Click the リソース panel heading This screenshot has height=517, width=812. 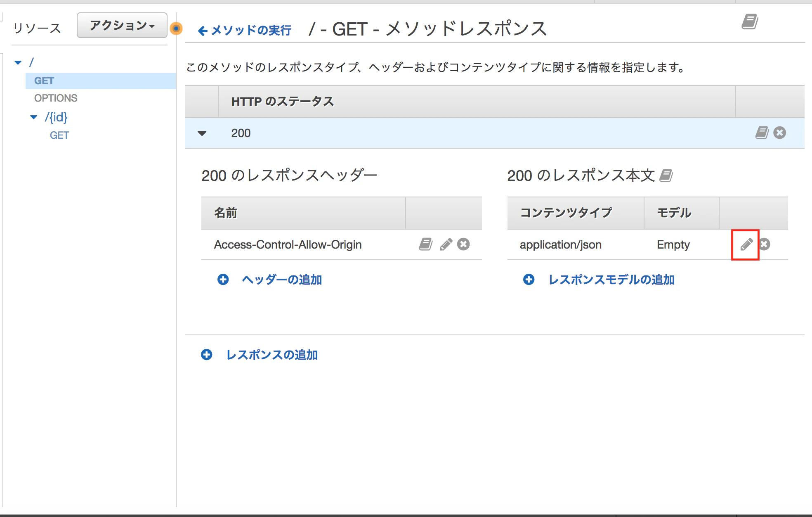click(37, 28)
